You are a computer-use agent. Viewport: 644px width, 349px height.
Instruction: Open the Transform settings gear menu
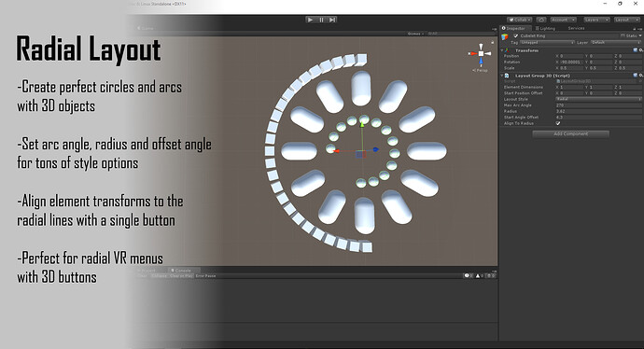[640, 50]
